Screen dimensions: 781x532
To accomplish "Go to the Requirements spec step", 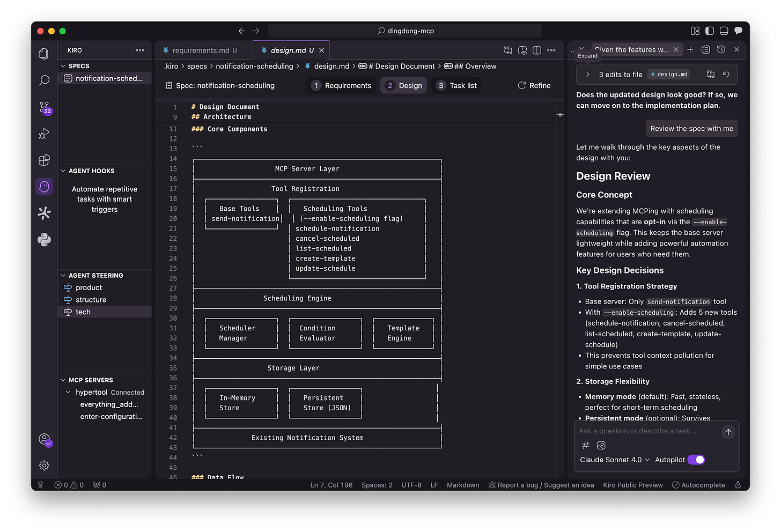I will point(342,86).
